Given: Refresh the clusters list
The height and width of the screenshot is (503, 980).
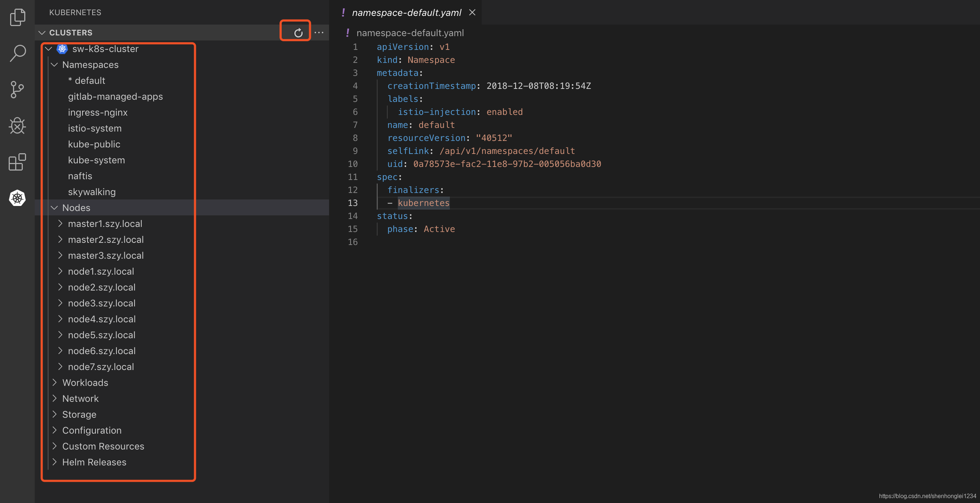Looking at the screenshot, I should click(298, 32).
